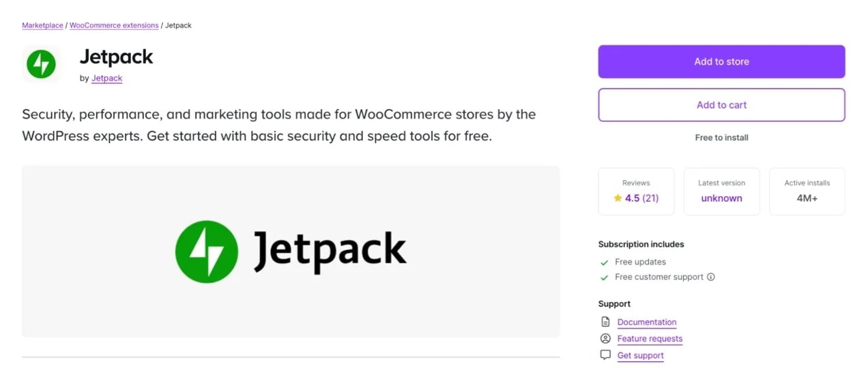Go to WooCommerce extensions breadcrumb
This screenshot has width=868, height=368.
tap(114, 25)
